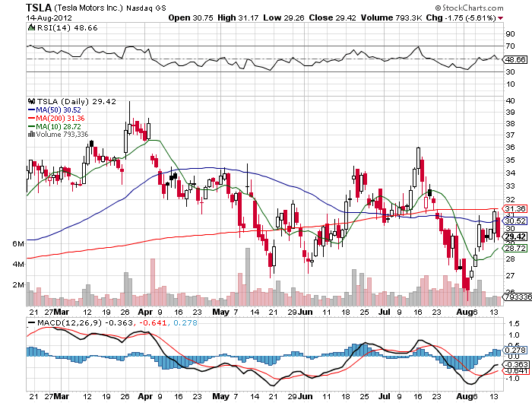Click the MACD histogram 0.278 value tag
This screenshot has width=532, height=403.
click(x=515, y=350)
